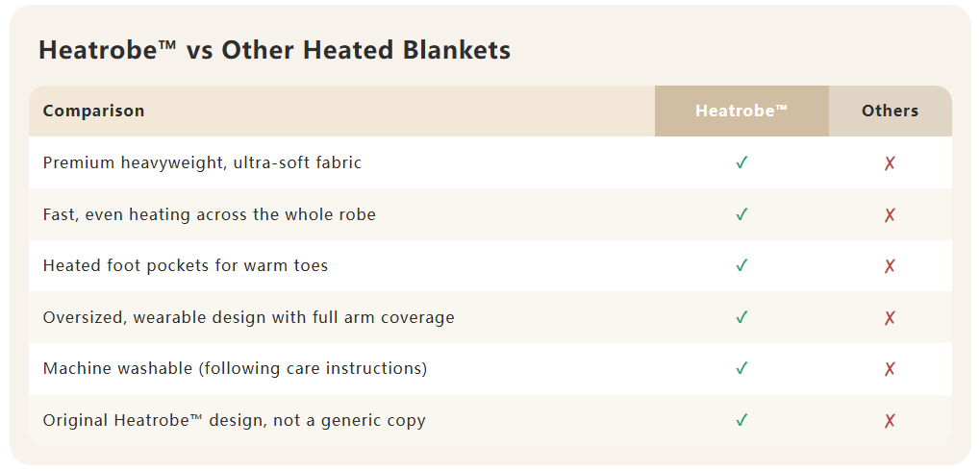
Task: Click the red X for machine washable
Action: (890, 368)
